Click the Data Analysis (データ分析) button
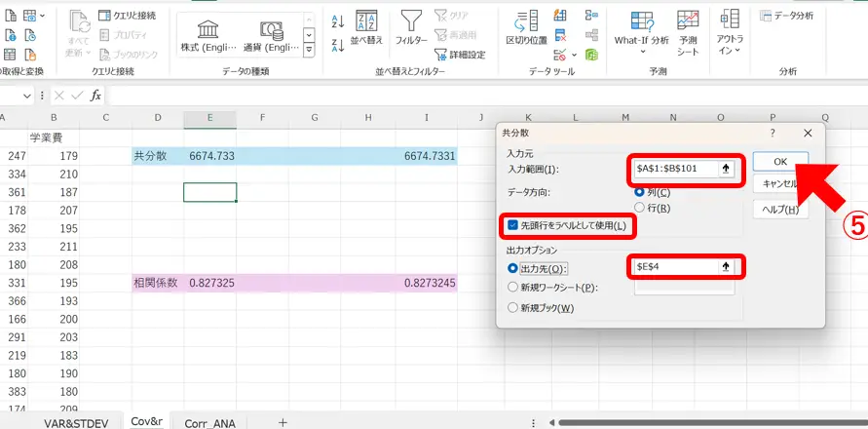This screenshot has width=868, height=429. tap(787, 16)
